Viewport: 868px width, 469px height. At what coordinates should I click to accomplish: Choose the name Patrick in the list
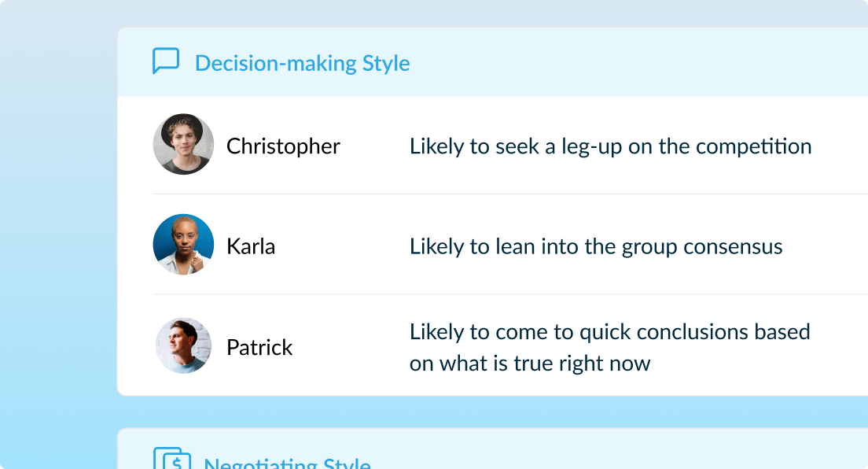pyautogui.click(x=259, y=348)
